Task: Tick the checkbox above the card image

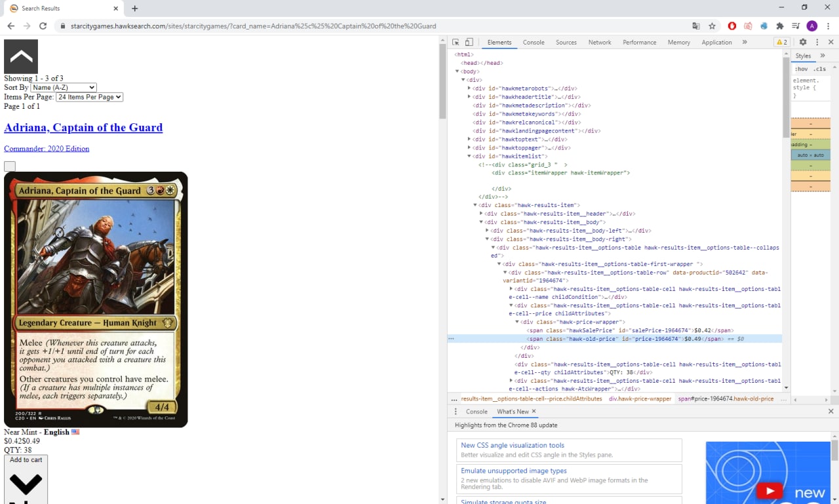Action: pyautogui.click(x=9, y=166)
